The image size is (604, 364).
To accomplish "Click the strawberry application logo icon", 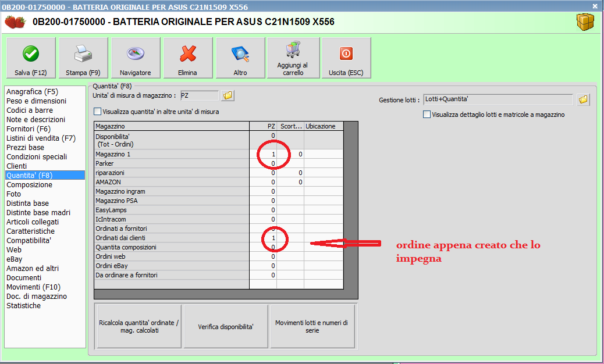I will point(15,22).
